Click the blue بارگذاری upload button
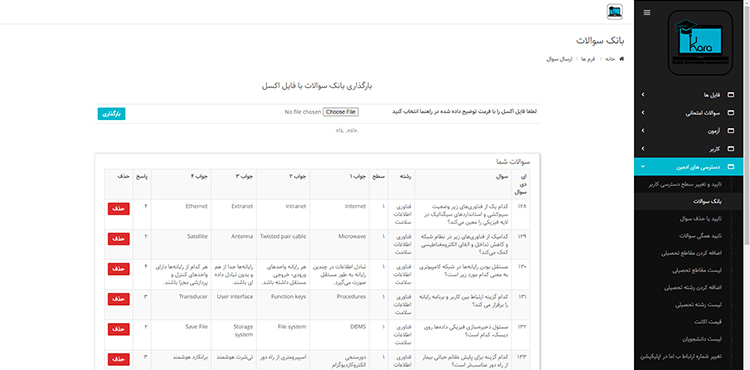Viewport: 750px width, 370px height. pos(111,114)
